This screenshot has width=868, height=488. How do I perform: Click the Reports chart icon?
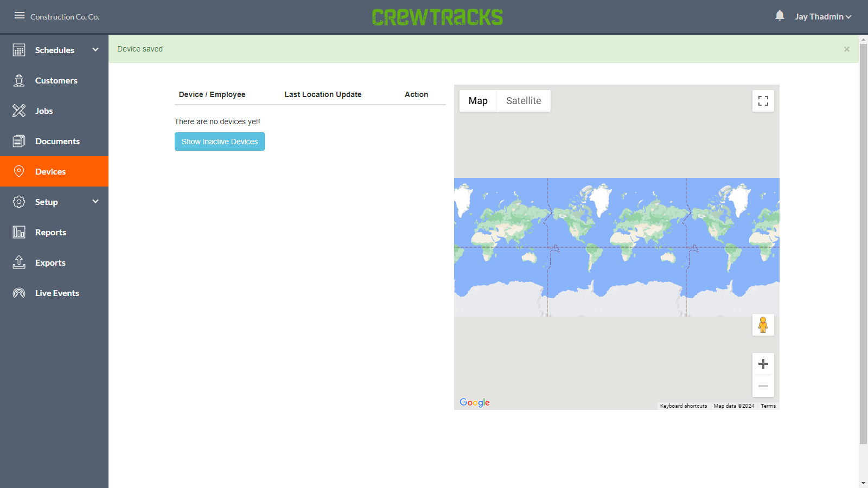19,232
